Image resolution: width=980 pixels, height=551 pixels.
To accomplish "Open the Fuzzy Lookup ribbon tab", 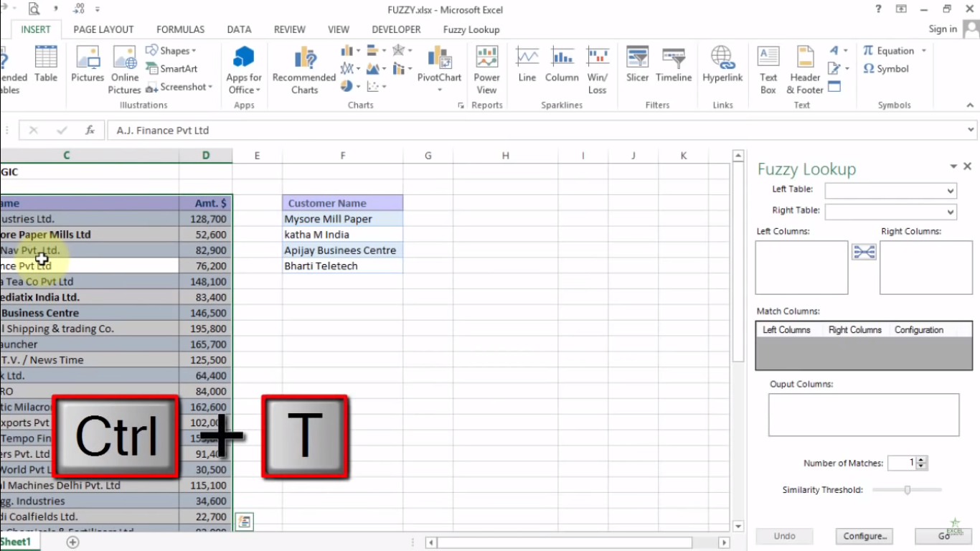I will pyautogui.click(x=471, y=29).
